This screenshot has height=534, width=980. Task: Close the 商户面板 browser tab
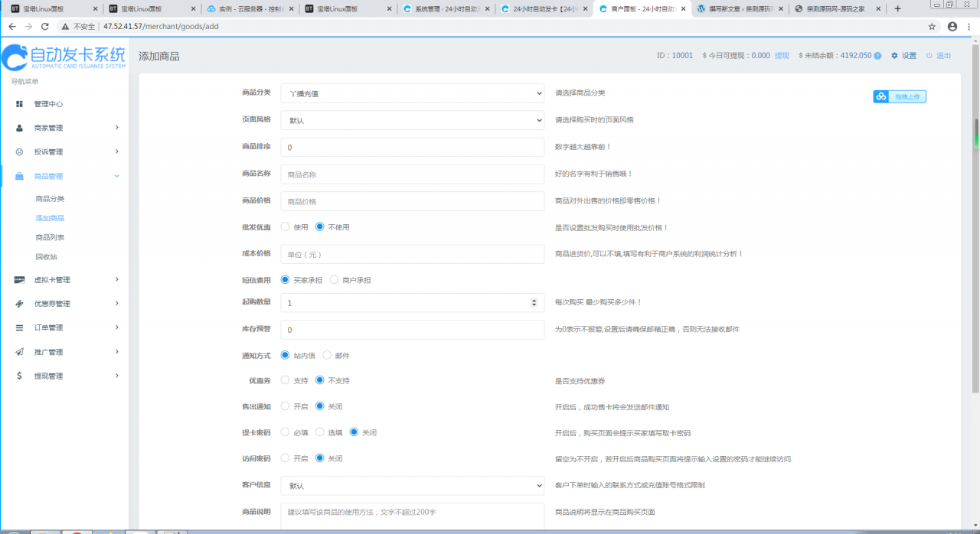tap(683, 8)
